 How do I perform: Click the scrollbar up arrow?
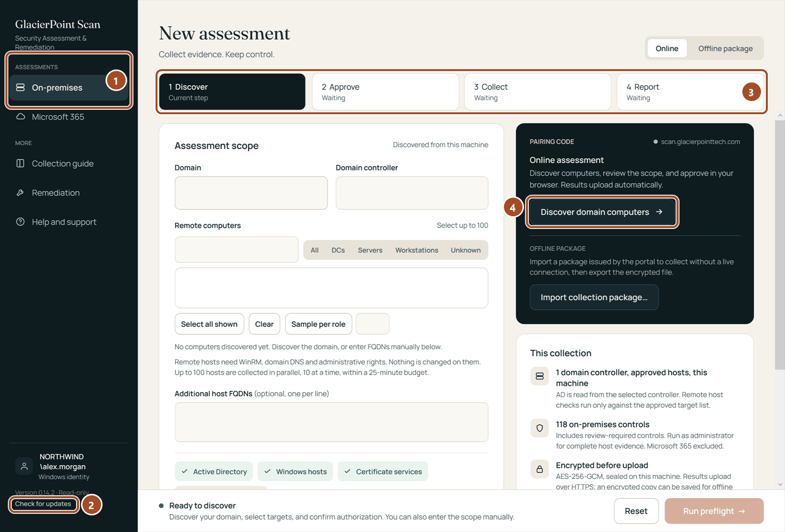click(x=780, y=116)
